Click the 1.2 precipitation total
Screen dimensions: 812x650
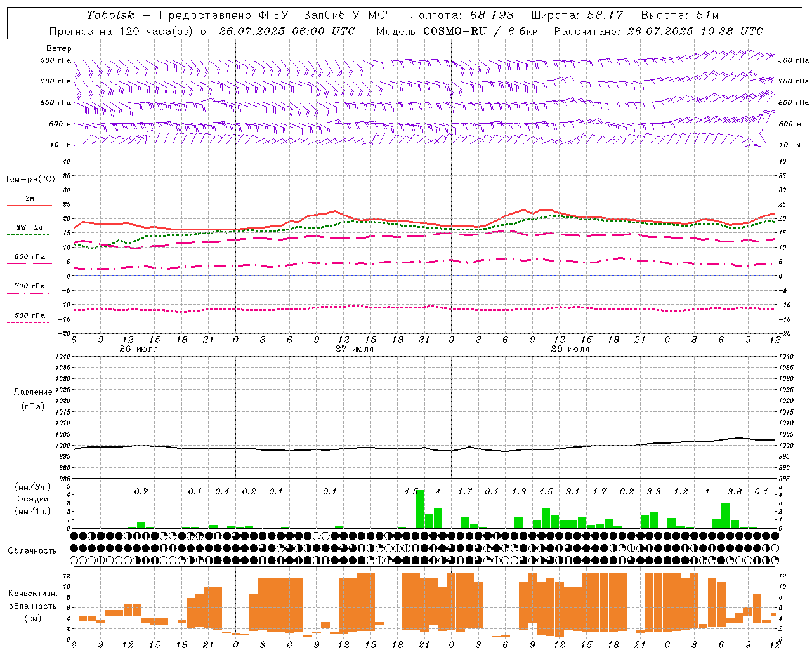coord(681,491)
